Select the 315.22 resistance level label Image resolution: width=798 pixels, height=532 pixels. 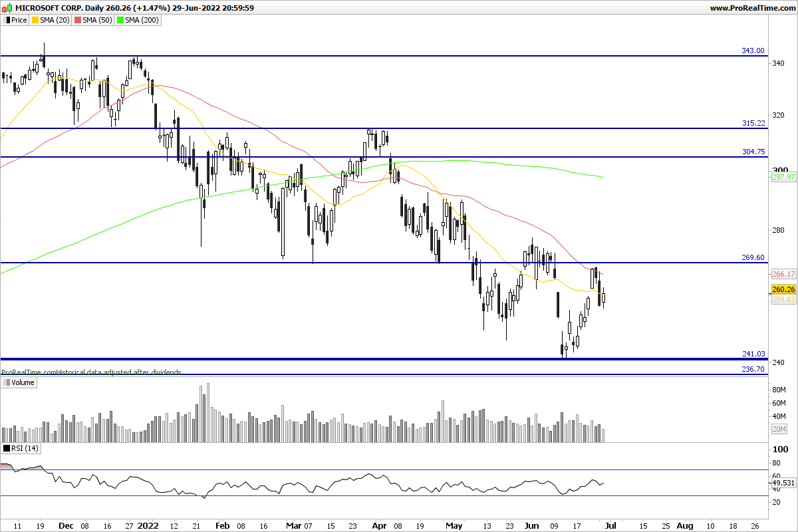753,123
